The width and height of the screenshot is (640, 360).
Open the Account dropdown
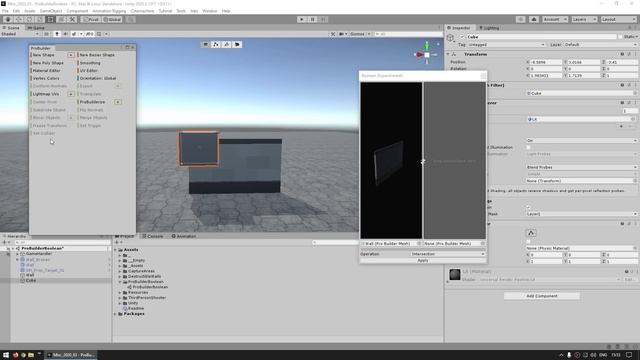(x=554, y=19)
